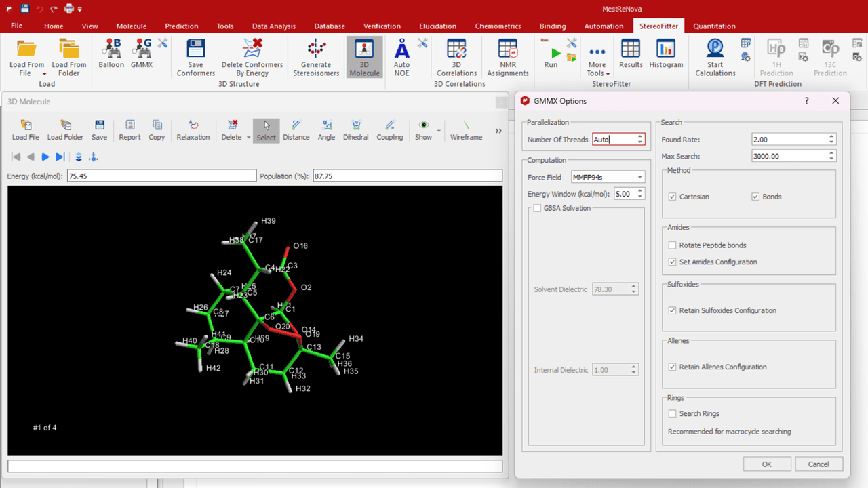Image resolution: width=868 pixels, height=488 pixels.
Task: Open 3D Correlations panel
Action: 456,57
